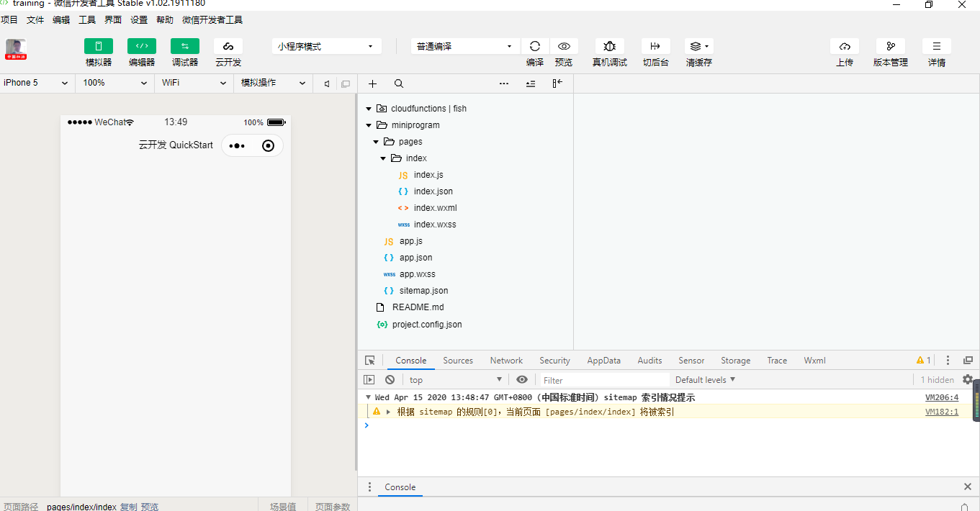Switch to the Network tab

pos(506,361)
